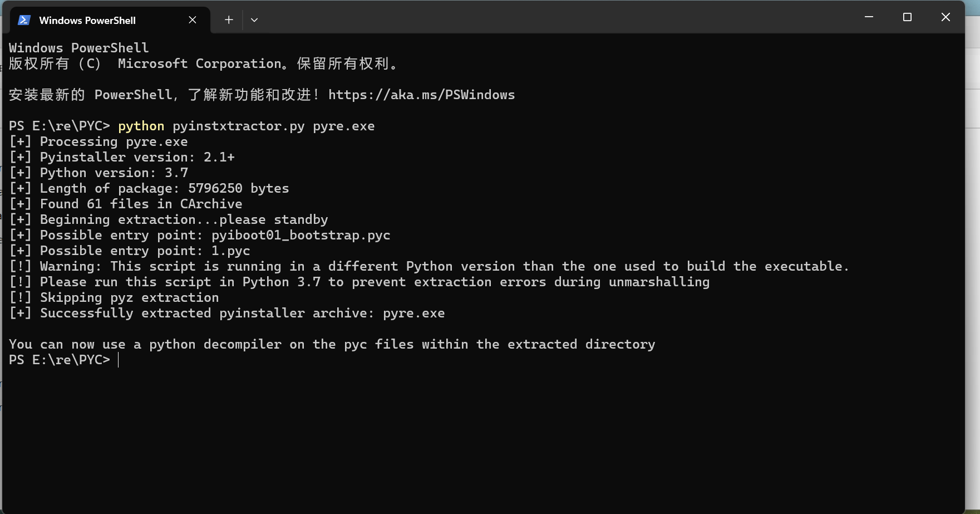Screen dimensions: 980x514
Task: Maximize the terminal window
Action: tap(907, 17)
